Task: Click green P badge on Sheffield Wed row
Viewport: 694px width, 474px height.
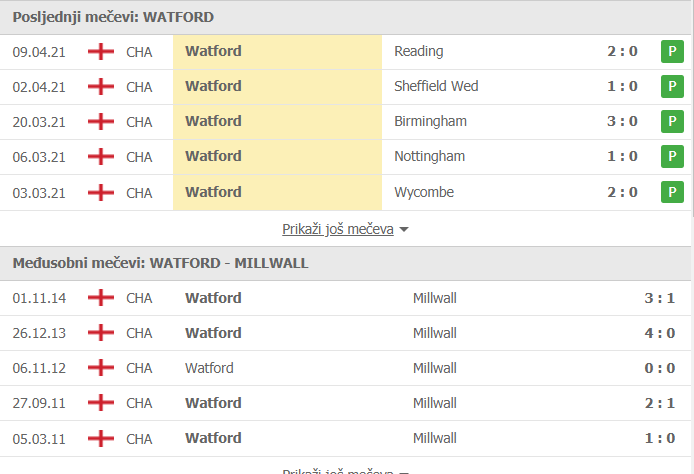Action: point(672,87)
